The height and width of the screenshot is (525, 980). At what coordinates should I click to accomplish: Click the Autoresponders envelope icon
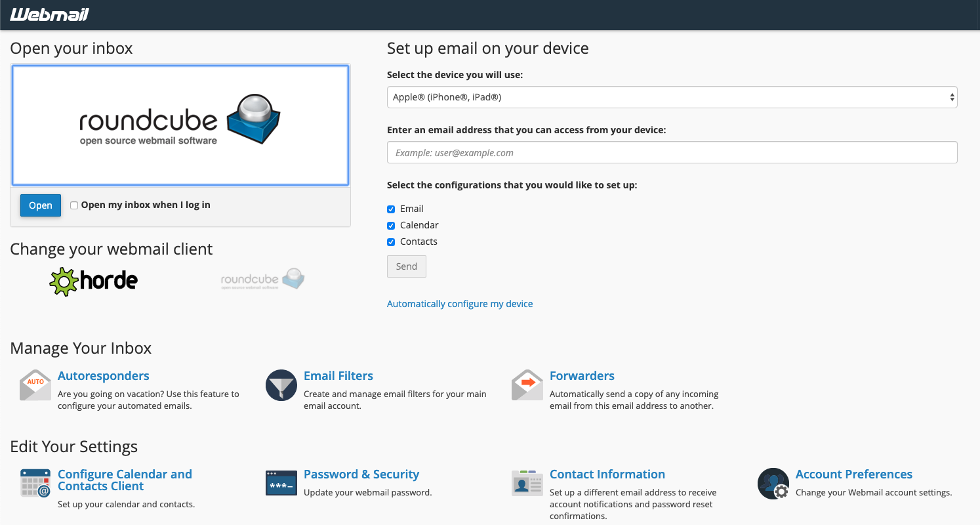tap(35, 385)
